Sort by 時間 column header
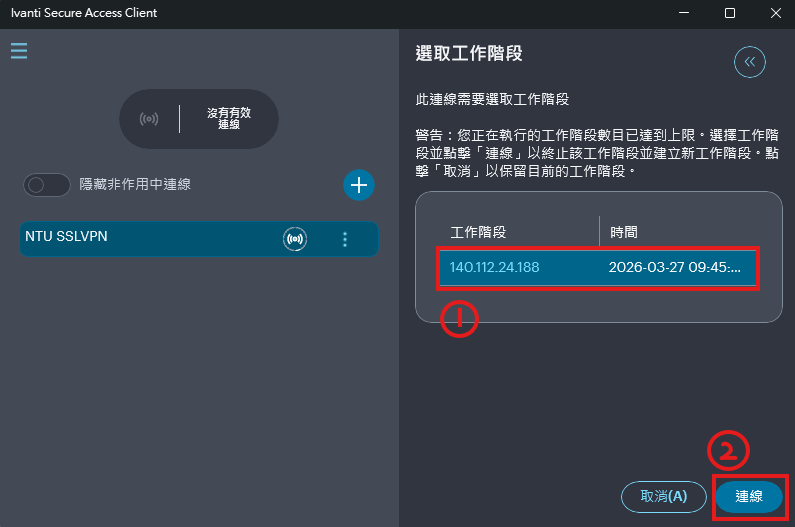This screenshot has height=527, width=795. click(624, 232)
